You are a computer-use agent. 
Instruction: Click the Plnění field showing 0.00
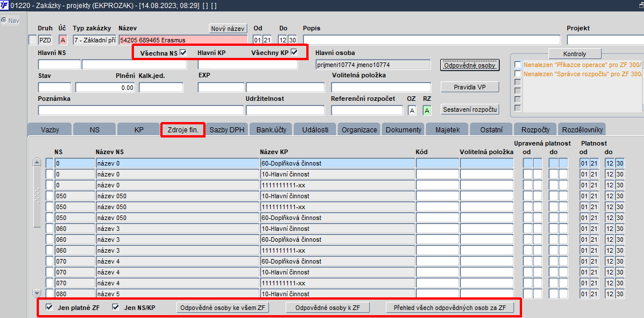coord(105,88)
